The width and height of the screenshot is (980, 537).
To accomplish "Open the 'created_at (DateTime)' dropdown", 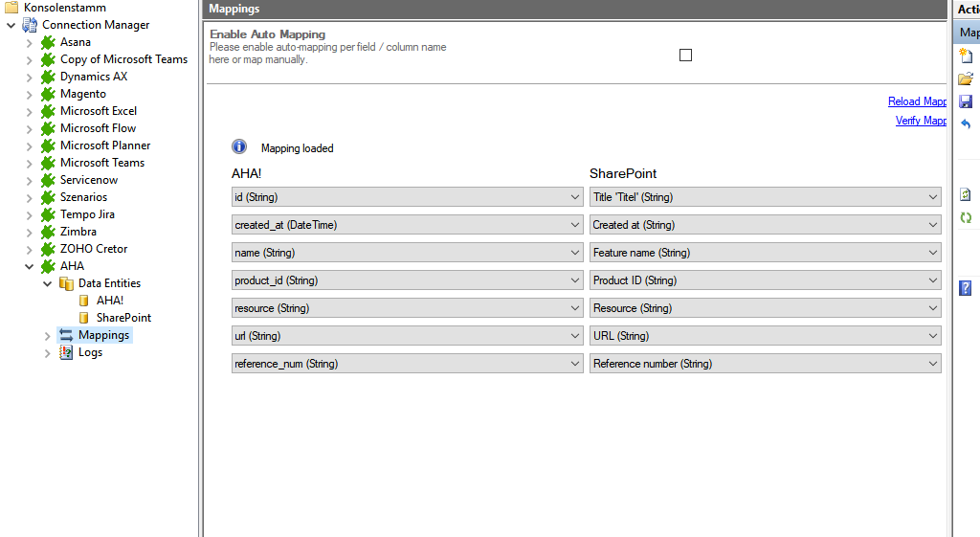I will (407, 225).
